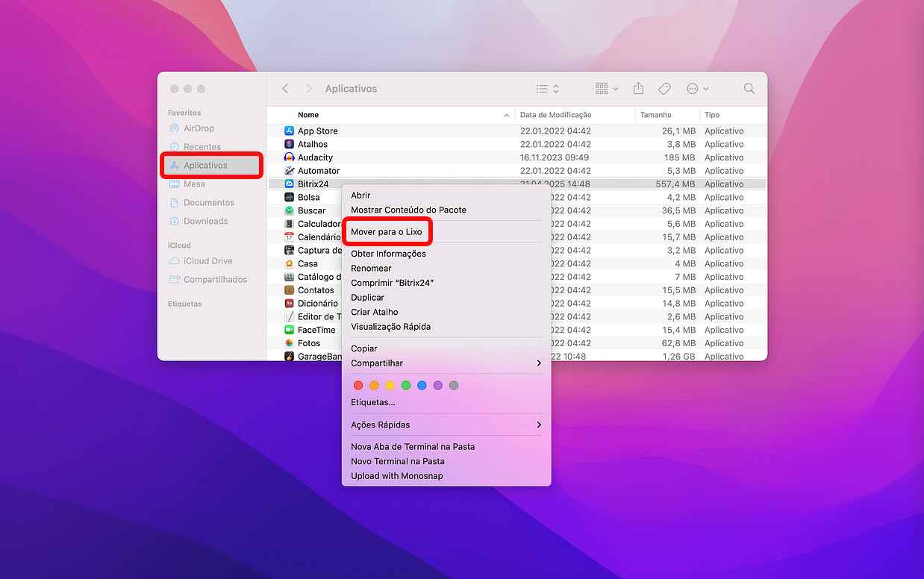Screen dimensions: 924x579
Task: Sort by the Tamanho column header
Action: point(655,115)
